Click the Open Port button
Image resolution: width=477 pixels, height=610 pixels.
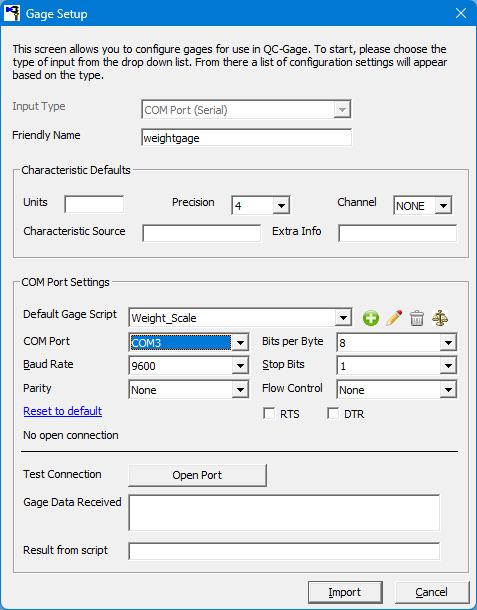click(197, 475)
